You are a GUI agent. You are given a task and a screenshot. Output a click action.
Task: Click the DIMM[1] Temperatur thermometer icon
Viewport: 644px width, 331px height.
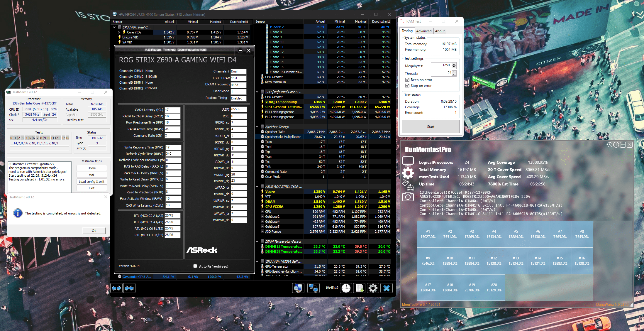262,246
